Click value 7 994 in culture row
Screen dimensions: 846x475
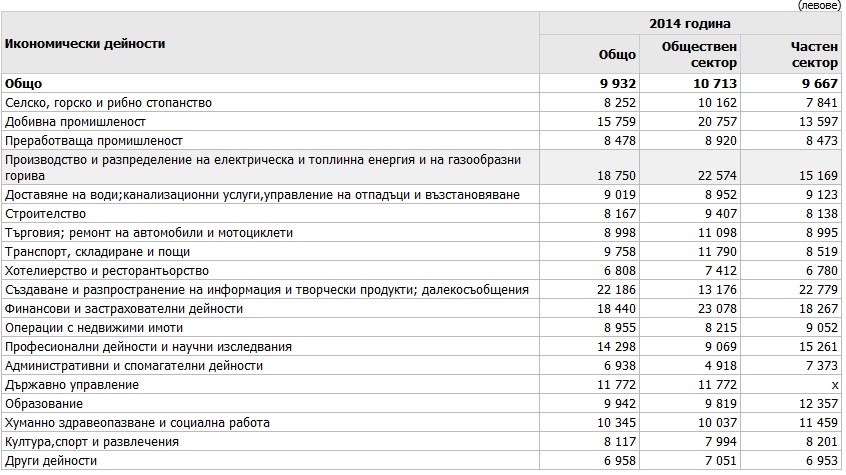pyautogui.click(x=721, y=442)
